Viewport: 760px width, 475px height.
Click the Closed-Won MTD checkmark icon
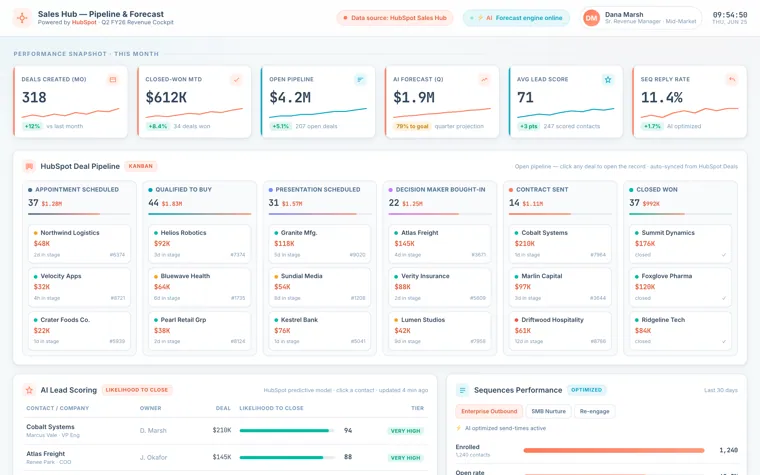point(237,79)
